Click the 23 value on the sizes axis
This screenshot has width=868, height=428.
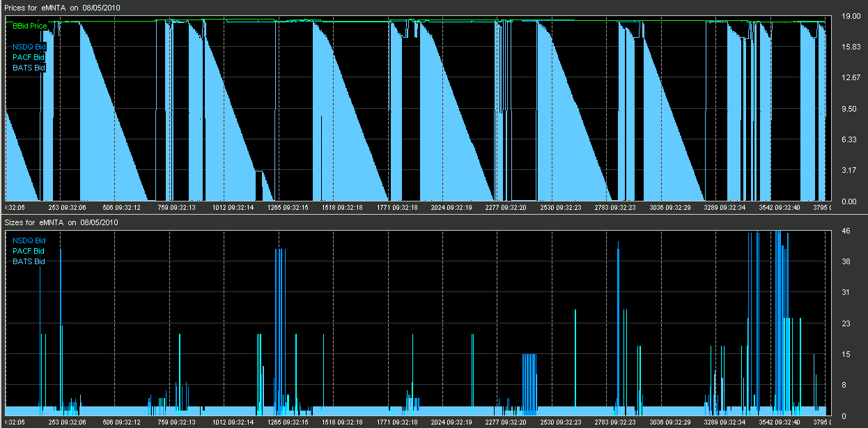pyautogui.click(x=845, y=323)
